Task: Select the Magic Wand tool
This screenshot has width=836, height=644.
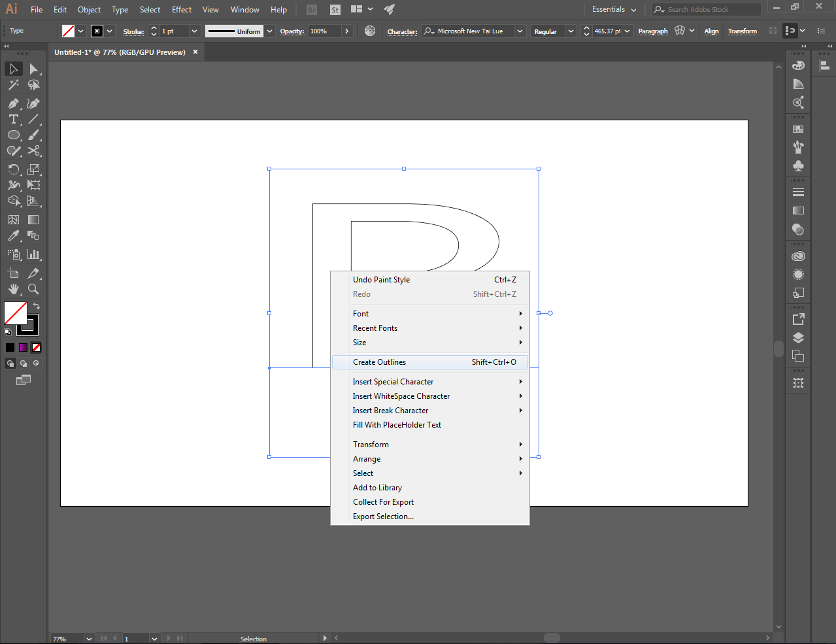Action: coord(14,85)
